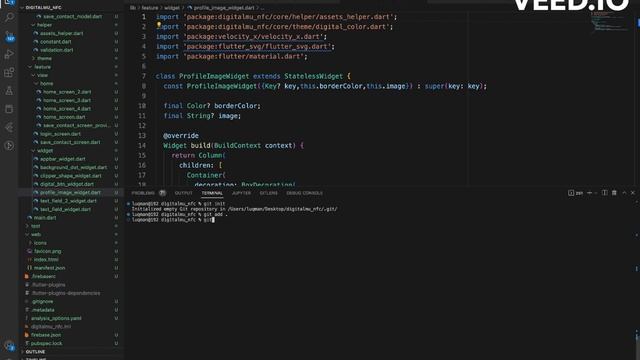Open the zsh terminal profile launcher
Image resolution: width=640 pixels, height=360 pixels.
click(576, 193)
